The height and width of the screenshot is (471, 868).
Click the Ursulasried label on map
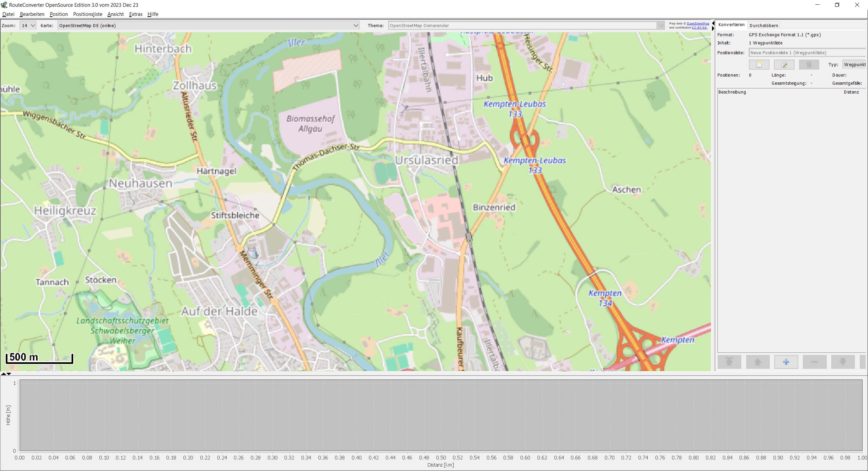[427, 160]
